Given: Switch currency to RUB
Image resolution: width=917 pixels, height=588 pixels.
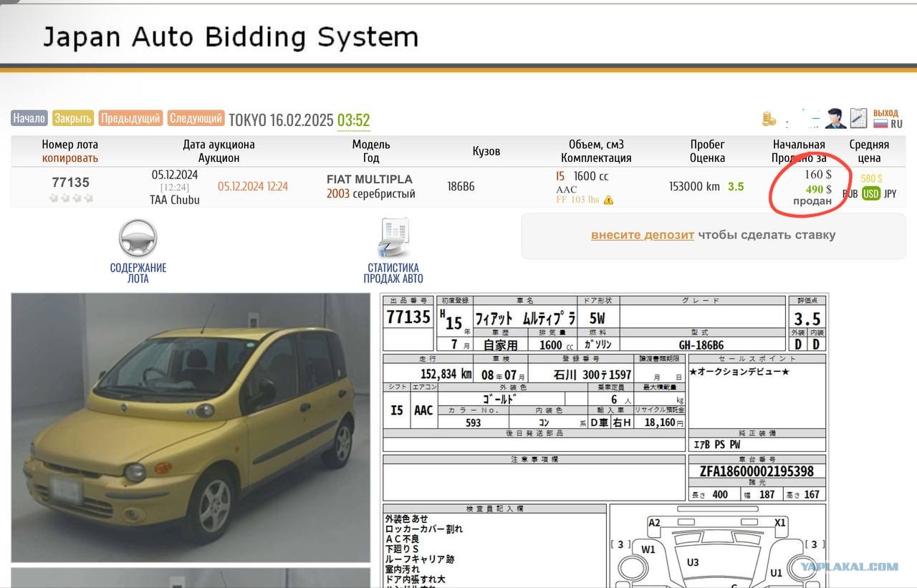Looking at the screenshot, I should 850,193.
